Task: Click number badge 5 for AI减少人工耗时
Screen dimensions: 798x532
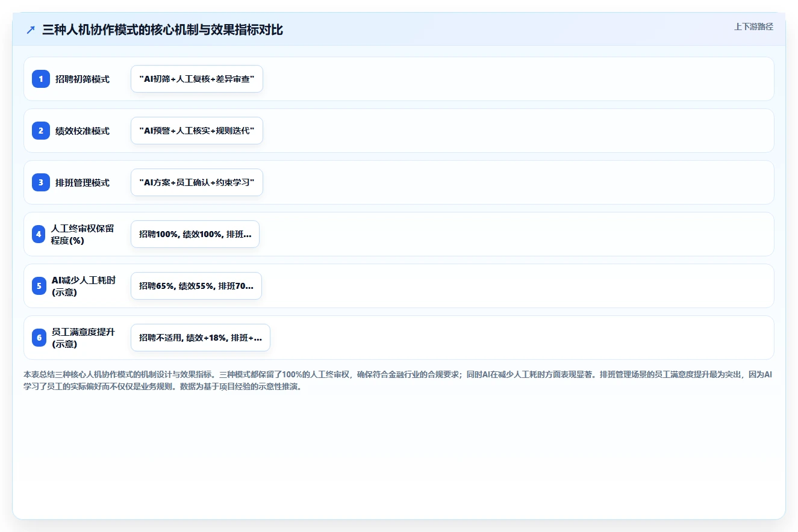Action: [39, 286]
